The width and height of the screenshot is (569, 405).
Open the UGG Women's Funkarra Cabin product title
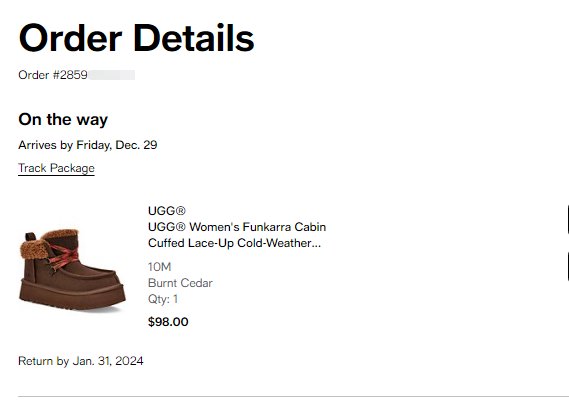(237, 235)
